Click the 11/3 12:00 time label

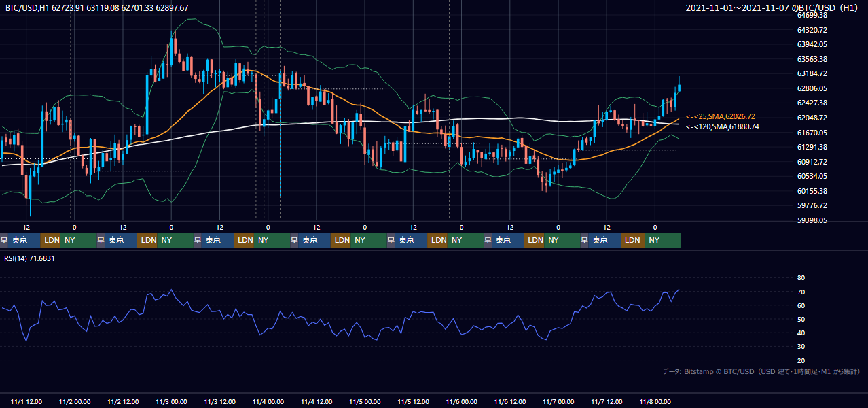click(220, 402)
